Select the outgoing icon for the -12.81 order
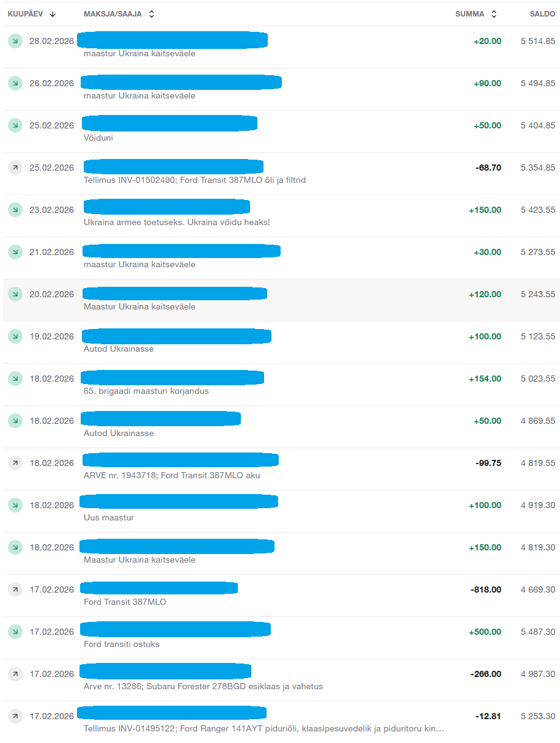This screenshot has width=560, height=743. tap(15, 716)
